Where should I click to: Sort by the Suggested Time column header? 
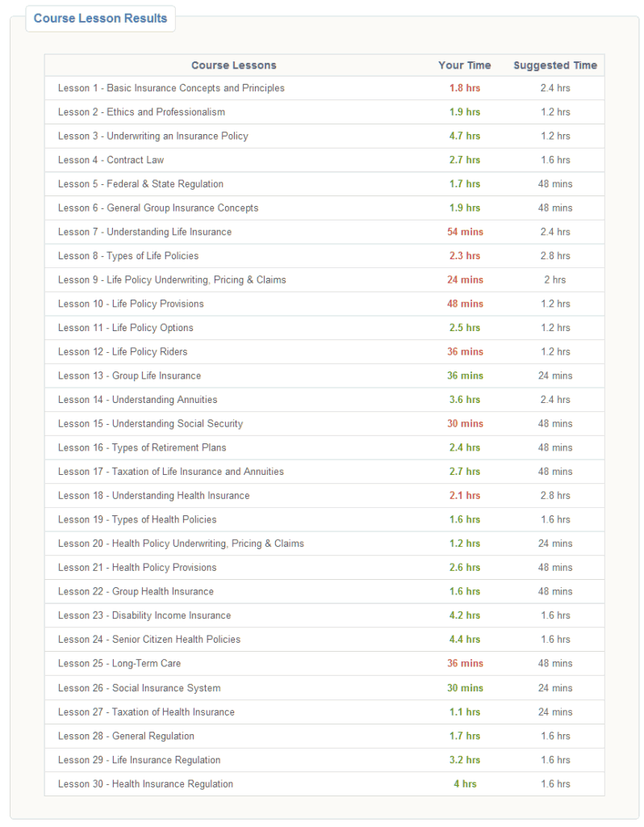tap(555, 65)
